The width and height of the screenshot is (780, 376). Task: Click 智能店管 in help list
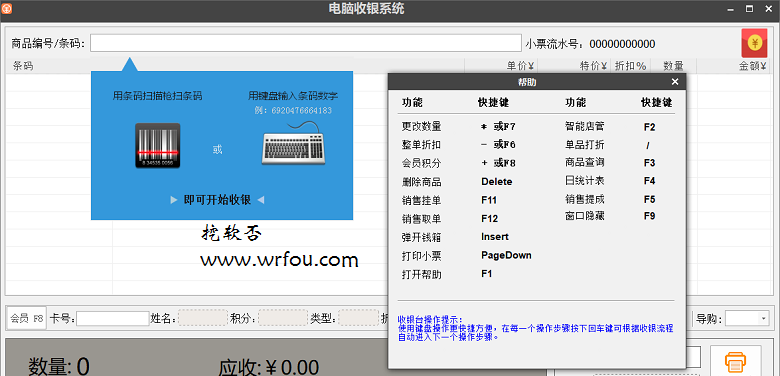coord(585,126)
